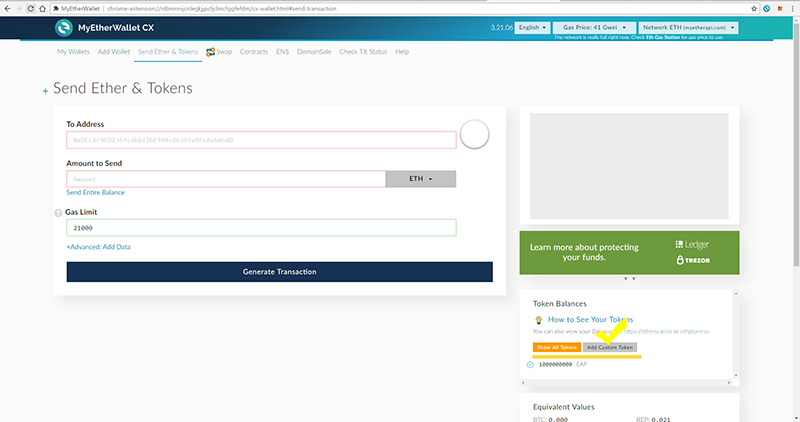Viewport: 800px width, 422px height.
Task: Open the ETH currency dropdown
Action: pyautogui.click(x=421, y=179)
